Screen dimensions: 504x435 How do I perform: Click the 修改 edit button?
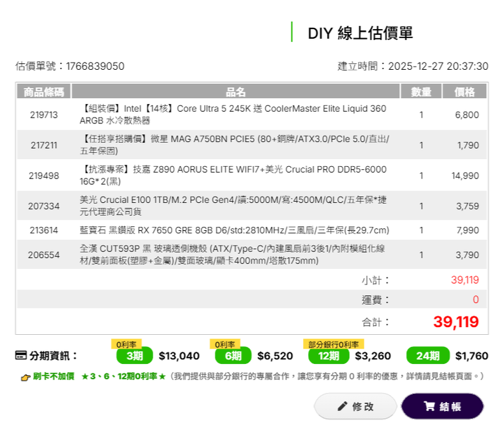click(355, 406)
